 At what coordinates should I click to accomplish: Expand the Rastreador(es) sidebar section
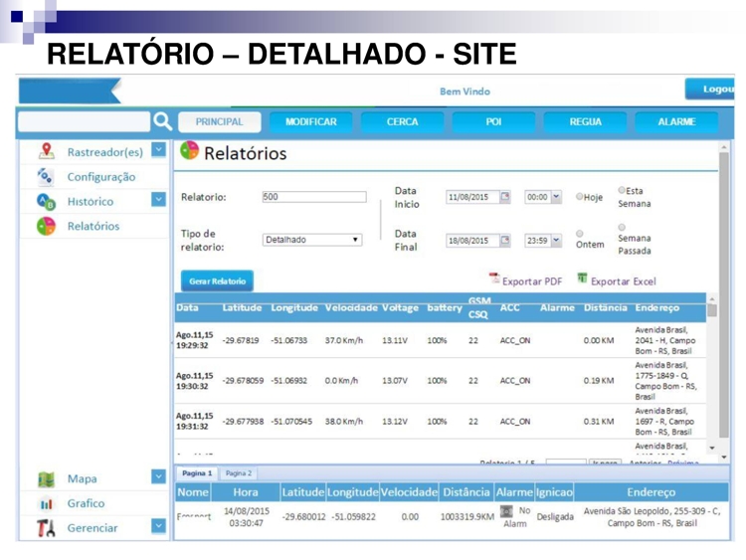pos(159,152)
